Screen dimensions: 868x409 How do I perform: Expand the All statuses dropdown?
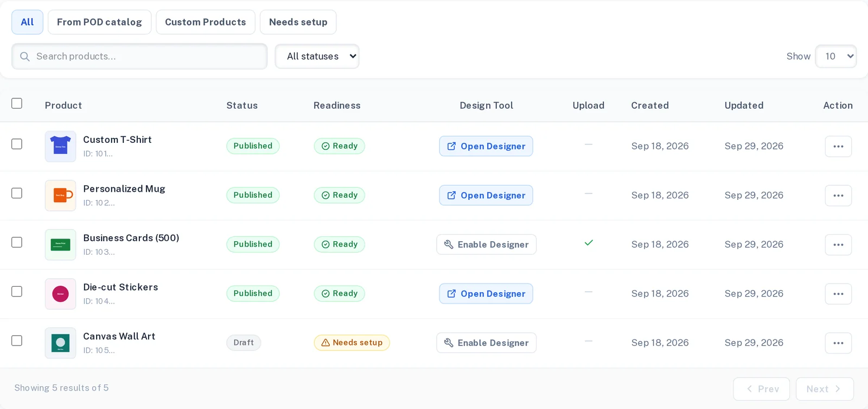click(x=317, y=56)
